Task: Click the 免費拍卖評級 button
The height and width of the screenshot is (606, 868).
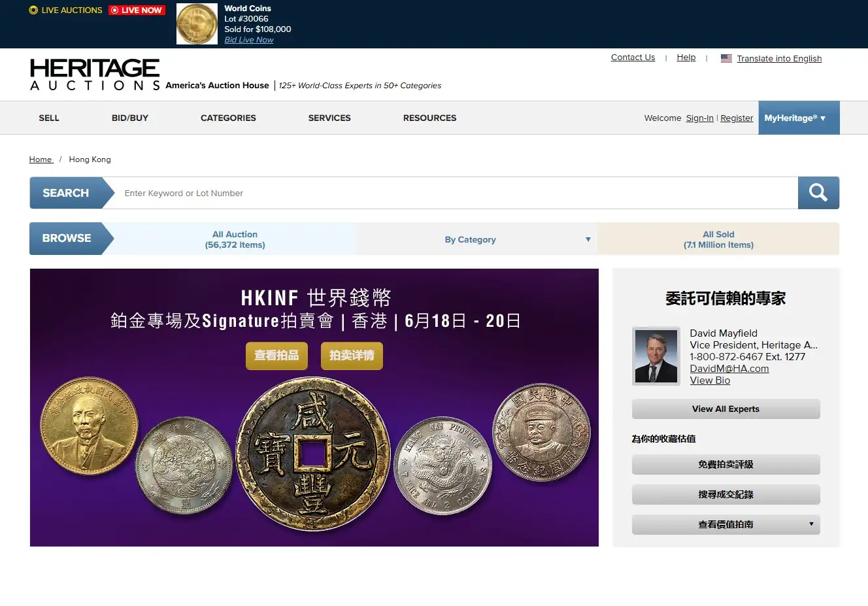Action: coord(726,464)
